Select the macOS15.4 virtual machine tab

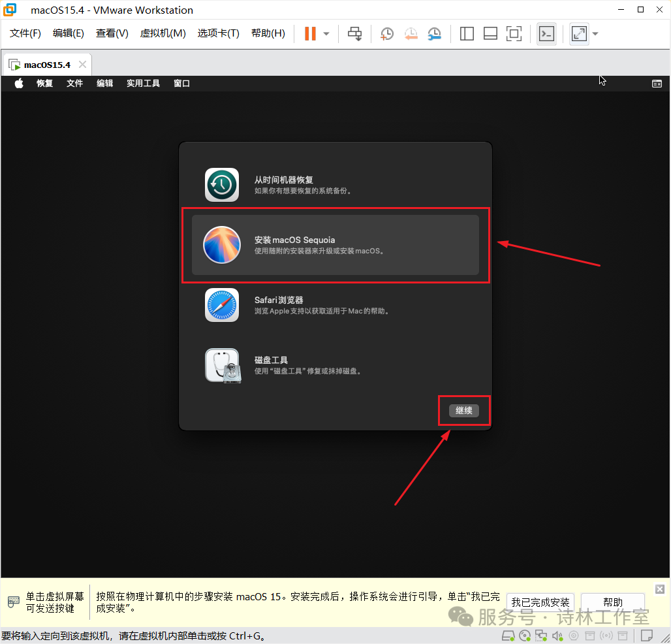tap(47, 65)
